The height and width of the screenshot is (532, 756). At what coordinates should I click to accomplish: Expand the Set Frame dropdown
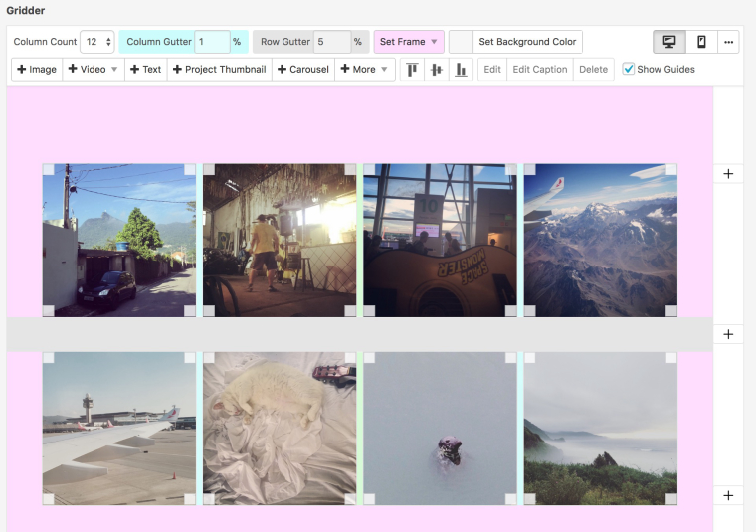[x=408, y=42]
